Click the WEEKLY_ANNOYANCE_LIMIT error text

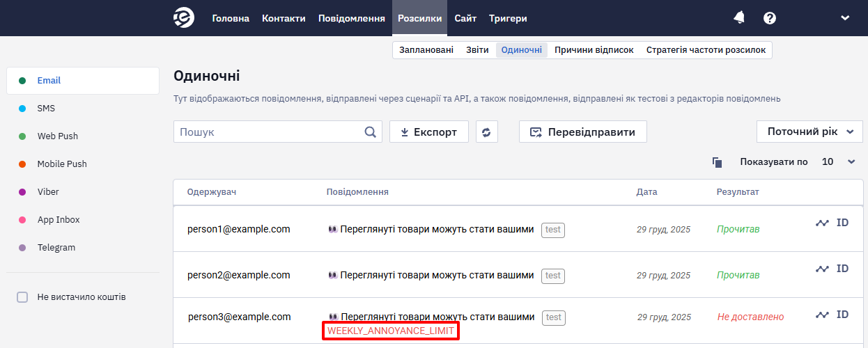[391, 331]
